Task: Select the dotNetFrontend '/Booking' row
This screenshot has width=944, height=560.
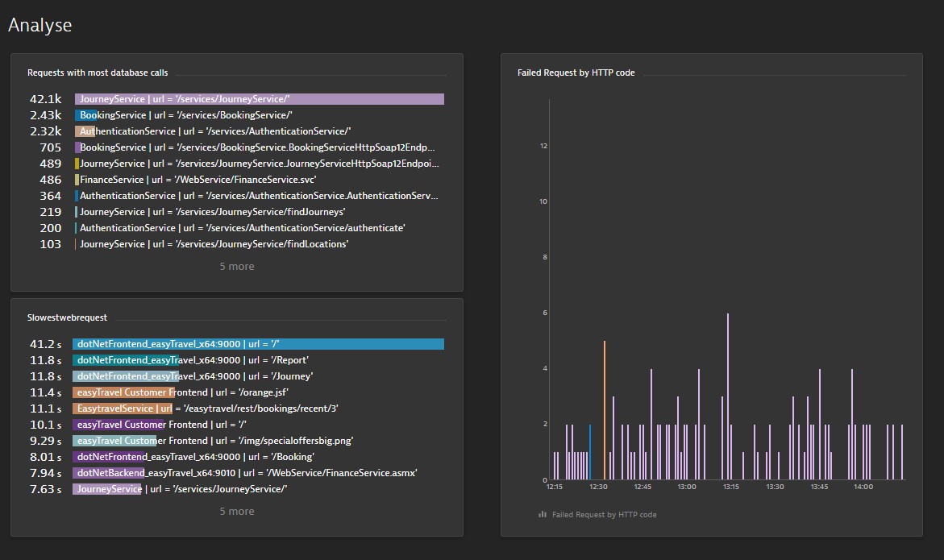Action: [236, 457]
